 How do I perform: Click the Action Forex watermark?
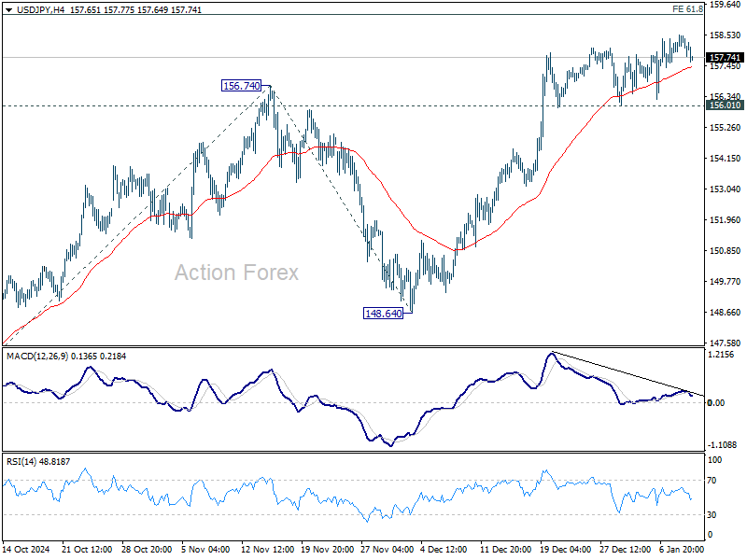(236, 273)
